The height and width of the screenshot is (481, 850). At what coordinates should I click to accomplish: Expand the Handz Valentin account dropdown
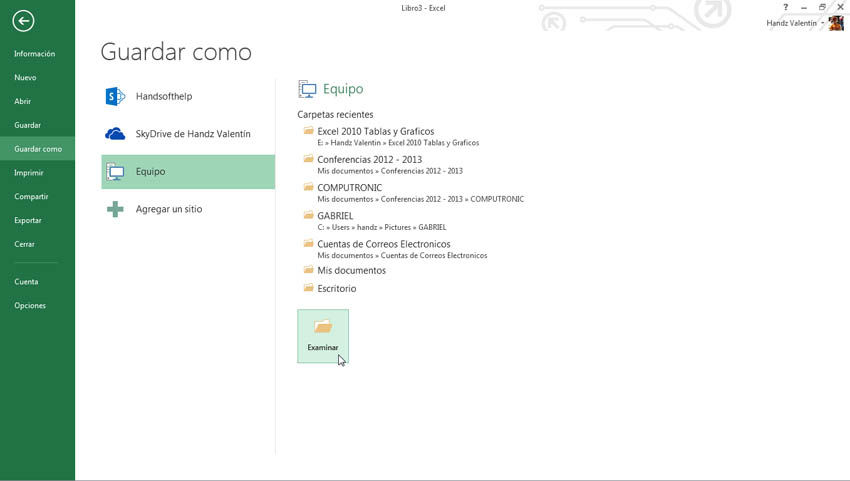point(823,23)
